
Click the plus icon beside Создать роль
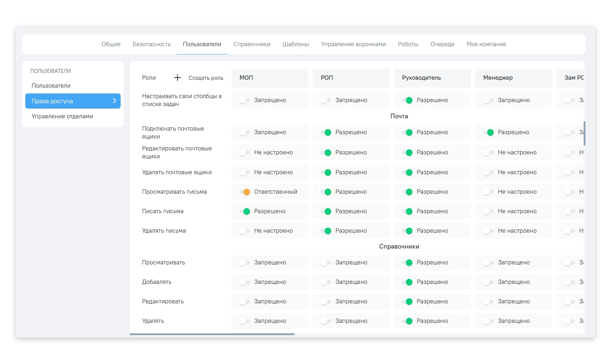[177, 78]
